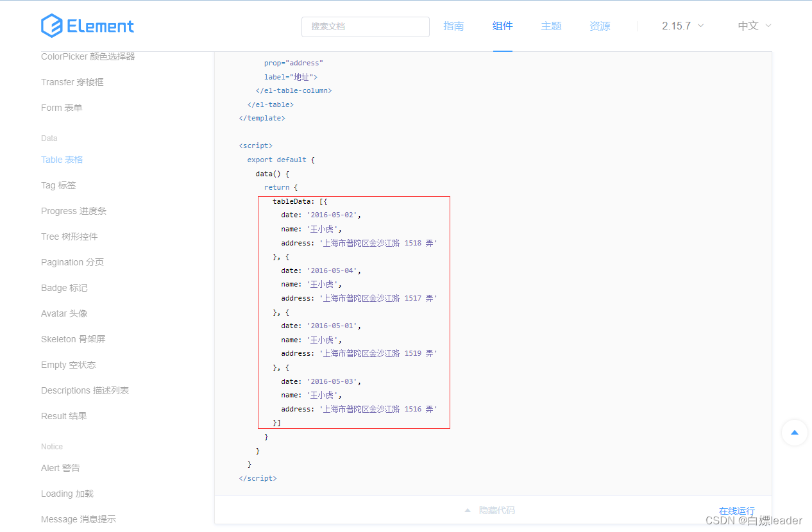Click the 'return {' code line
This screenshot has height=532, width=812.
point(281,187)
